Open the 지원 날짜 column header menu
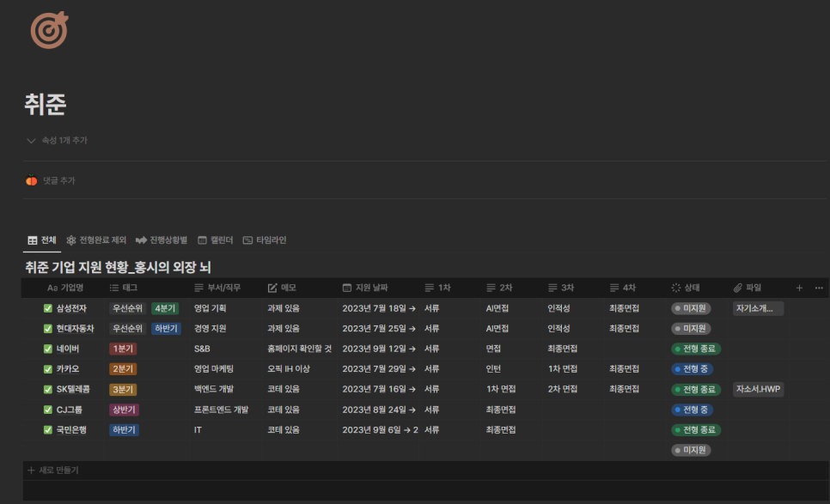The image size is (830, 504). (365, 288)
